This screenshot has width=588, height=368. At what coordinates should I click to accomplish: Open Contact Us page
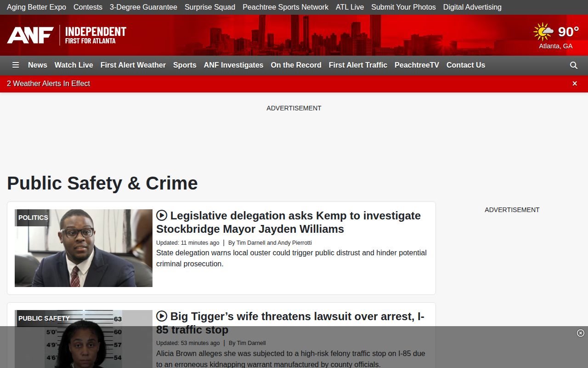[466, 65]
